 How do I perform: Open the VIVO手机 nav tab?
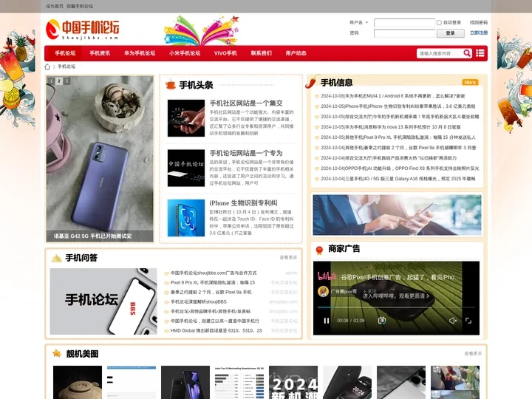(x=225, y=53)
